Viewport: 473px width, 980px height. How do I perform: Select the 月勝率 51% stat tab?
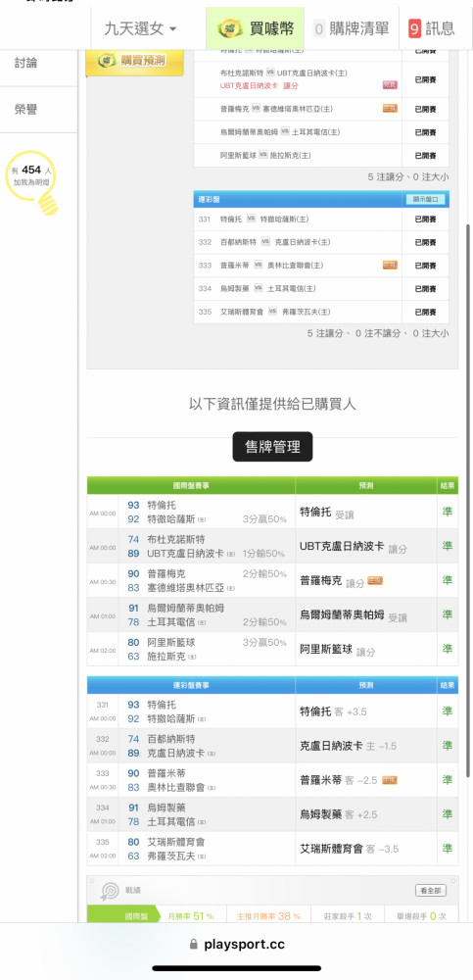coord(190,915)
